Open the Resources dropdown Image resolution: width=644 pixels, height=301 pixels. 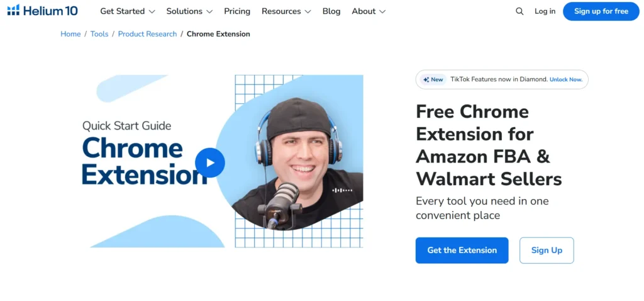pyautogui.click(x=286, y=11)
